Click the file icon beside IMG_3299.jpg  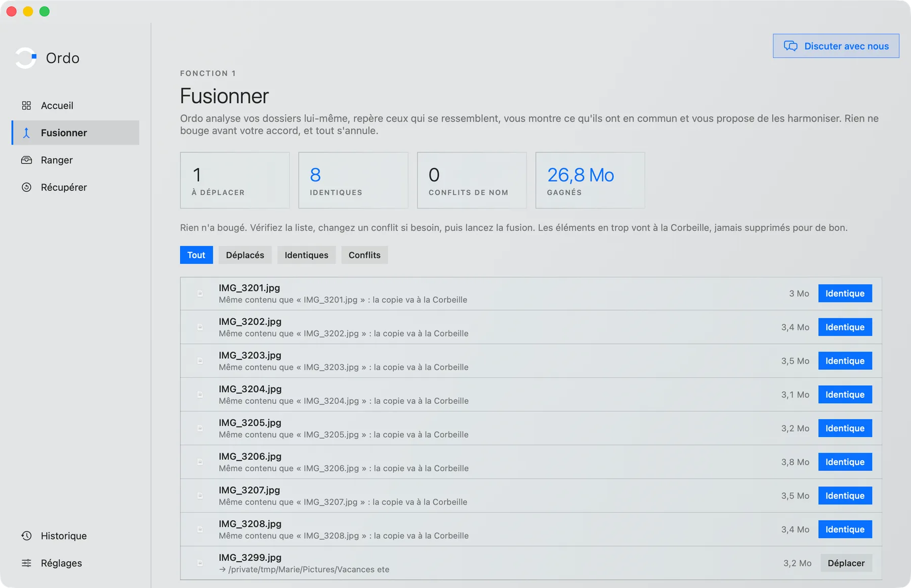coord(200,563)
